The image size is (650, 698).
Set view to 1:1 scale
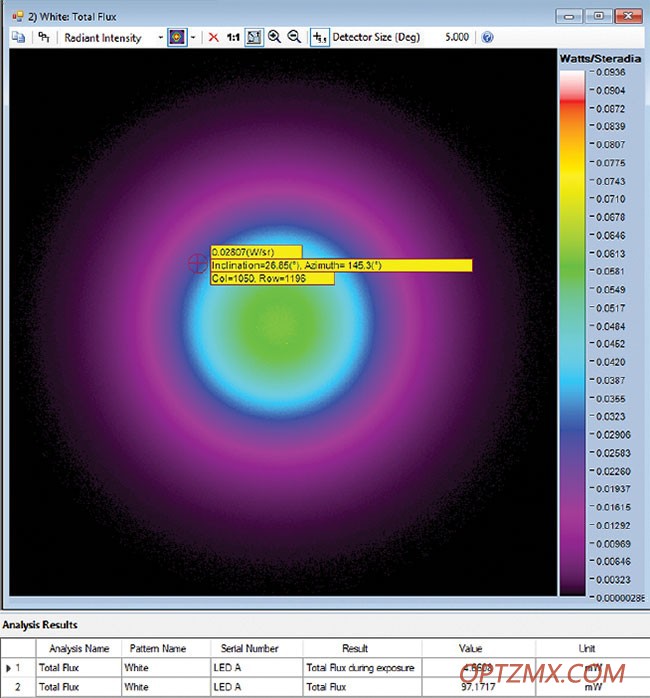[x=233, y=37]
